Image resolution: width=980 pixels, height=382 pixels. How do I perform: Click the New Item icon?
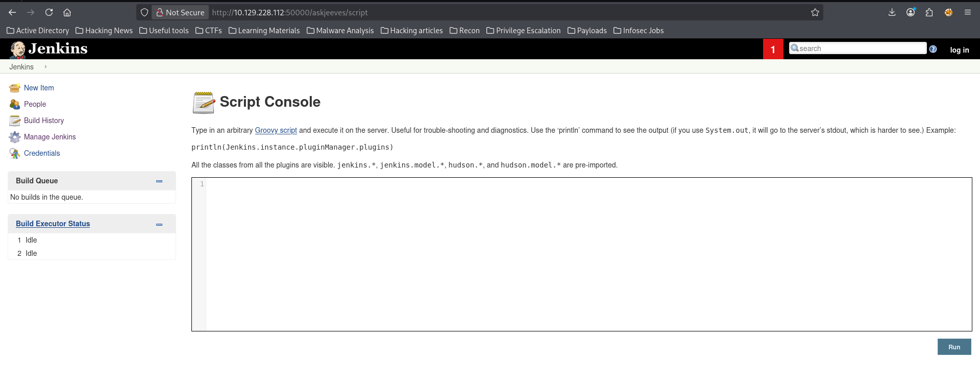click(15, 88)
